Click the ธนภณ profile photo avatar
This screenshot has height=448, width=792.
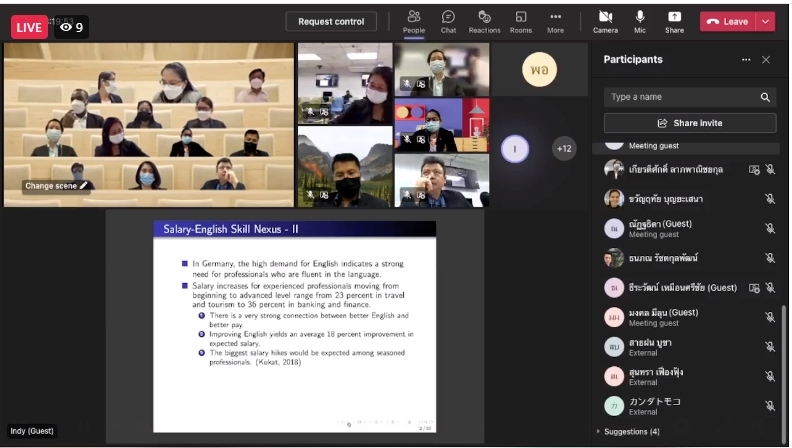coord(614,258)
